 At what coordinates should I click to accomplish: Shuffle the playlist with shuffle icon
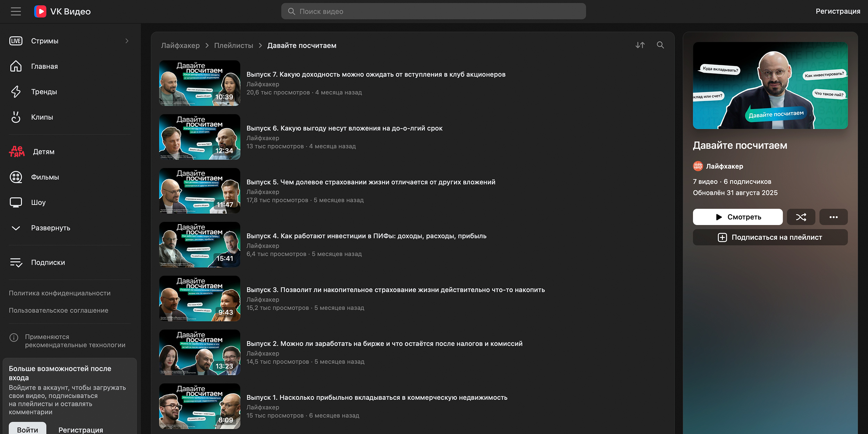tap(801, 217)
